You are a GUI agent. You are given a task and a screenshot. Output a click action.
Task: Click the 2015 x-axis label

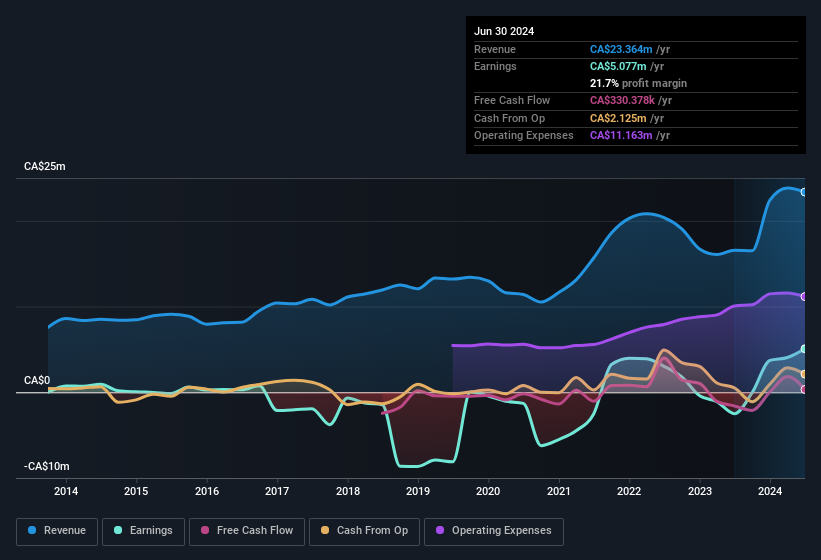[x=136, y=491]
